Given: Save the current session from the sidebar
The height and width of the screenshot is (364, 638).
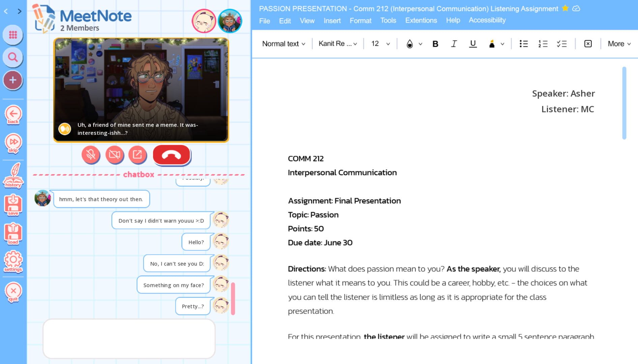Looking at the screenshot, I should point(13,204).
